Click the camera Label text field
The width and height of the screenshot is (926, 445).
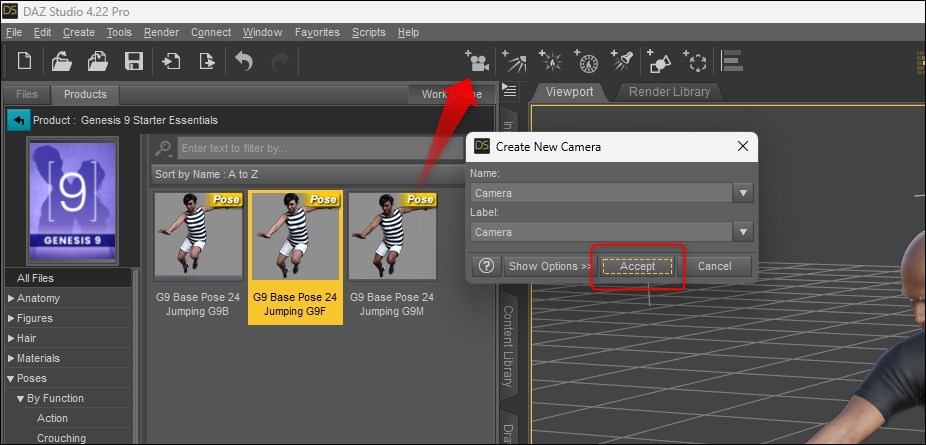601,232
